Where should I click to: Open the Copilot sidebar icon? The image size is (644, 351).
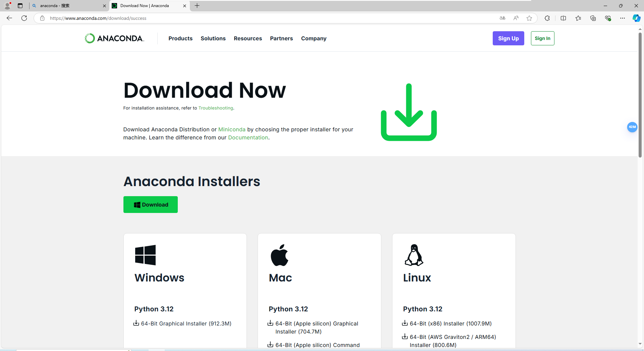click(x=636, y=18)
